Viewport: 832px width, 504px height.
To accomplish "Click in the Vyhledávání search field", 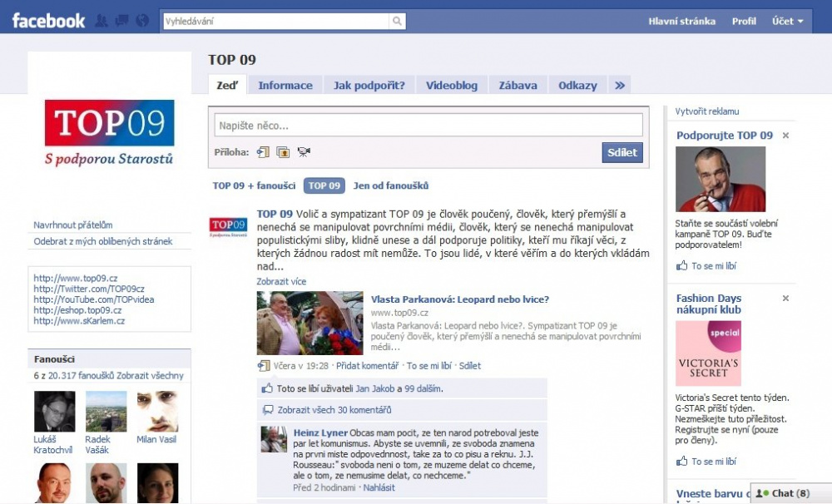I will coord(276,22).
